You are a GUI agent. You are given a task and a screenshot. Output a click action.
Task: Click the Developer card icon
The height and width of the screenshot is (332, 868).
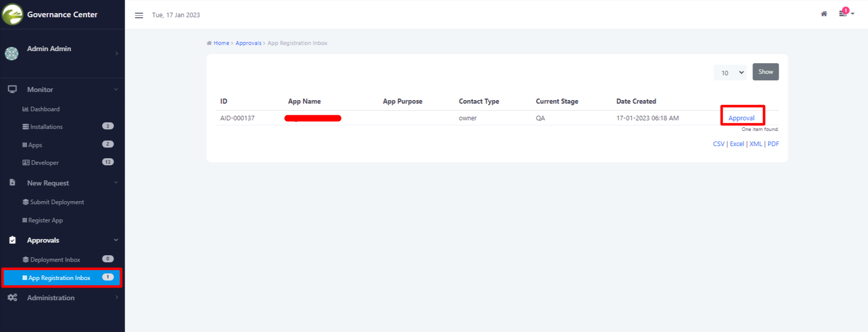point(26,163)
